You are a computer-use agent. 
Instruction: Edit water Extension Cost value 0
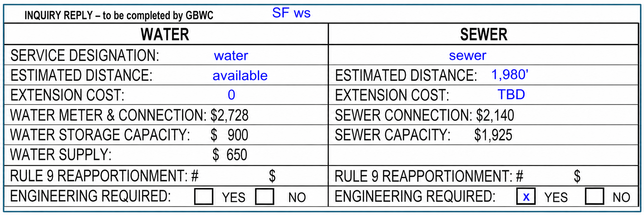[231, 95]
